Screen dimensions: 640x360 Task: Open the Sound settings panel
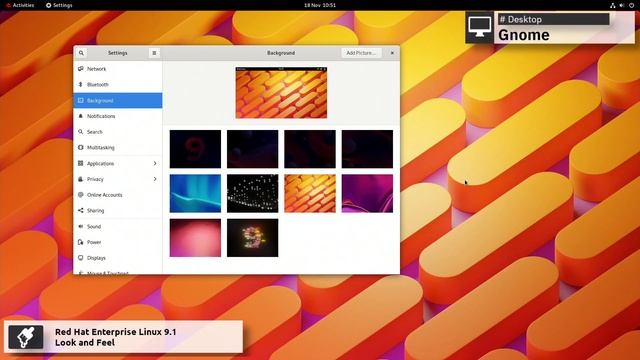tap(118, 226)
